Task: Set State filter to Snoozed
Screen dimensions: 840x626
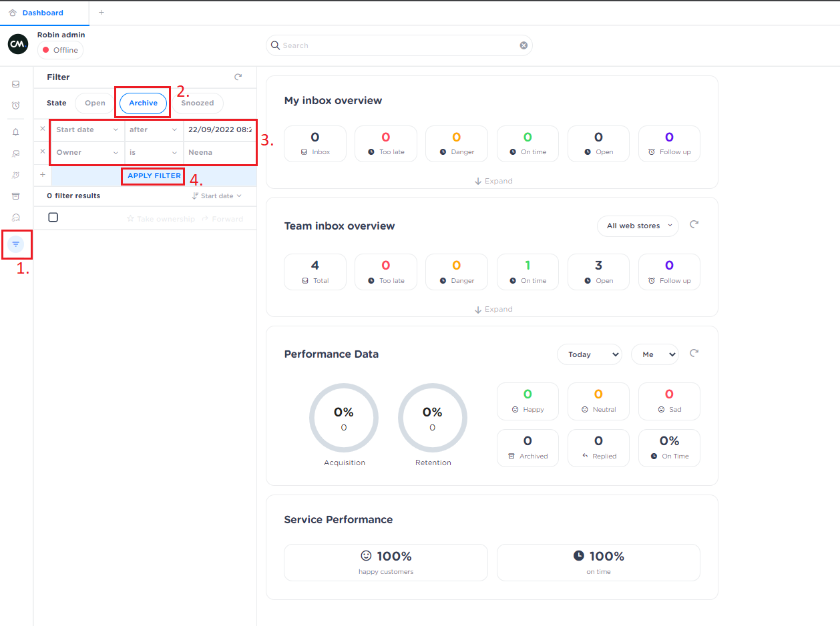Action: point(198,103)
